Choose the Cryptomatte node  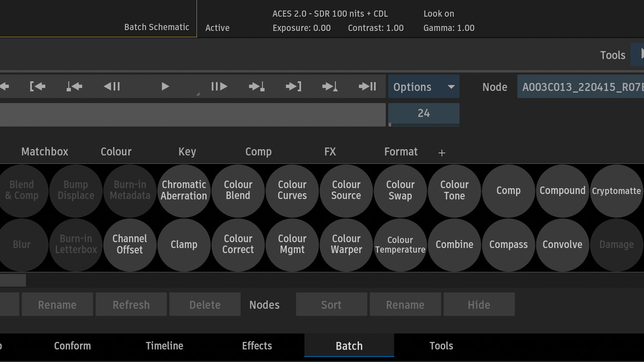(616, 191)
